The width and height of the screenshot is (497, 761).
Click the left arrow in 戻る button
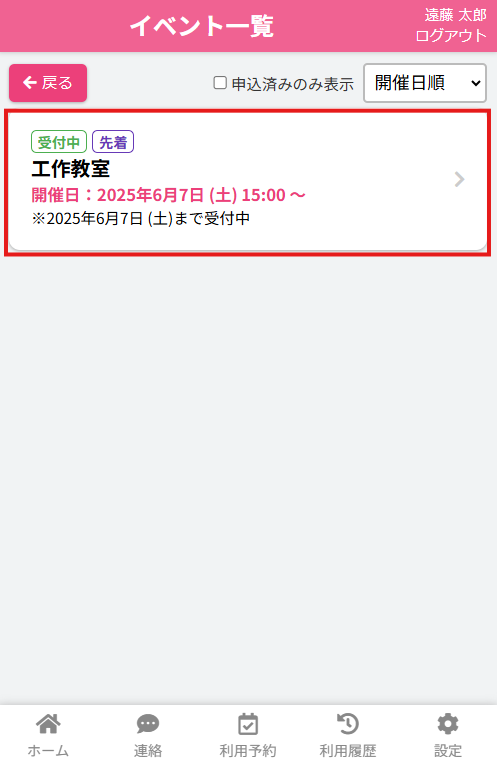(x=30, y=83)
